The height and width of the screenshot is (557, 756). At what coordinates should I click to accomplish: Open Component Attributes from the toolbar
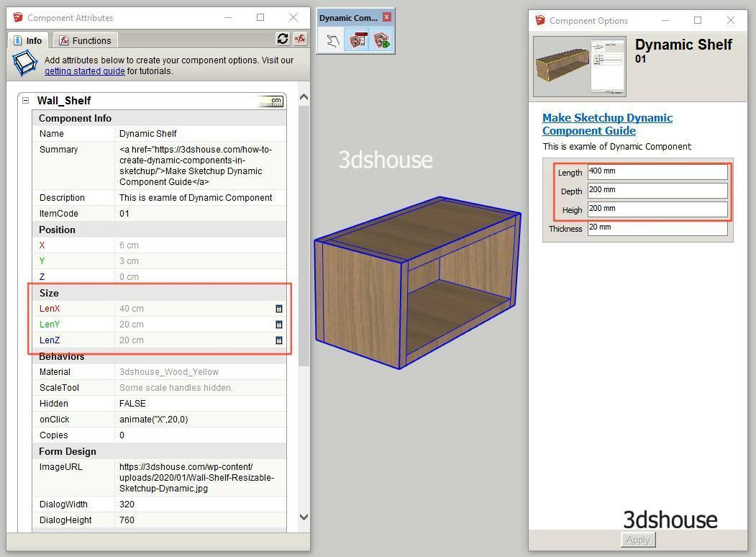point(381,40)
